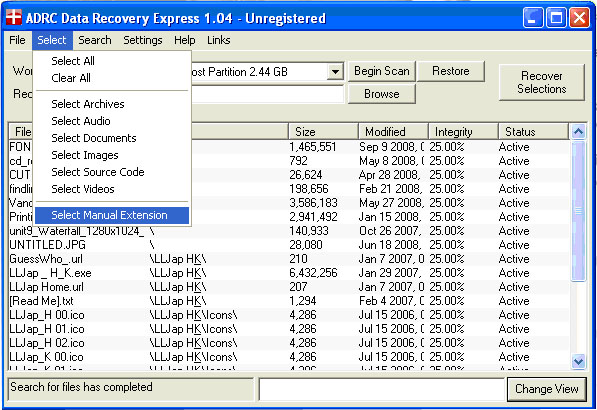This screenshot has height=410, width=597.
Task: Click the scrollbar down arrow
Action: point(578,361)
